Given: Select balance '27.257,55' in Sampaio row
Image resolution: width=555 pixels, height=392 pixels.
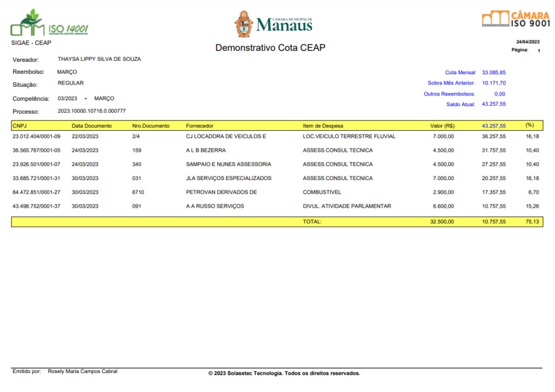Looking at the screenshot, I should pyautogui.click(x=494, y=164).
